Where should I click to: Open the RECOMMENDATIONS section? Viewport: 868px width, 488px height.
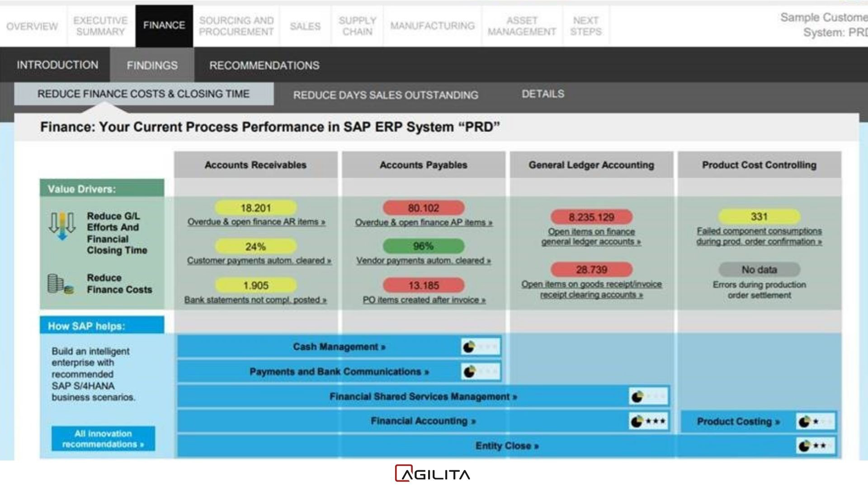264,66
